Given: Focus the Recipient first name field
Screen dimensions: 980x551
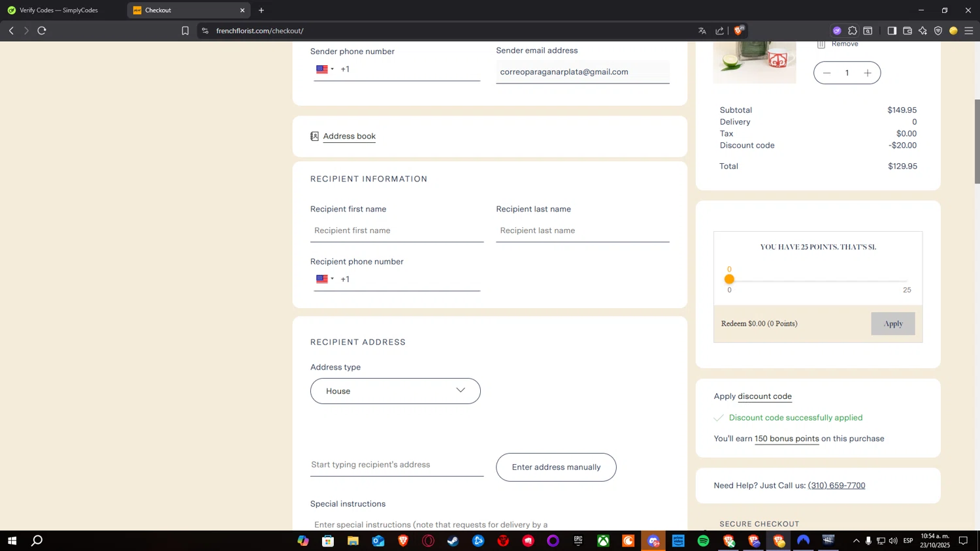Looking at the screenshot, I should (x=397, y=230).
